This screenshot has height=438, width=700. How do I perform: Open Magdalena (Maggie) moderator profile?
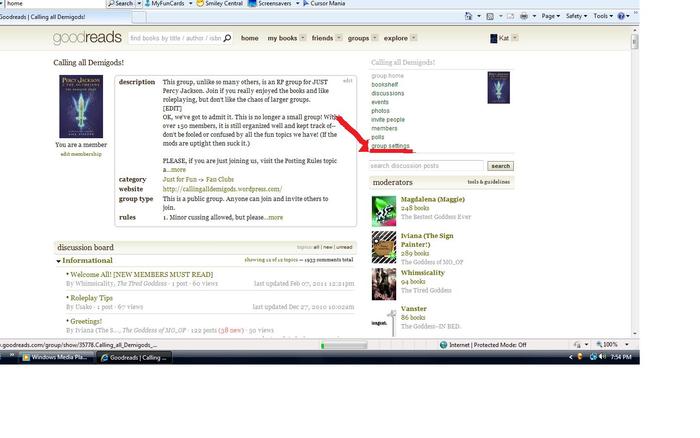click(433, 199)
